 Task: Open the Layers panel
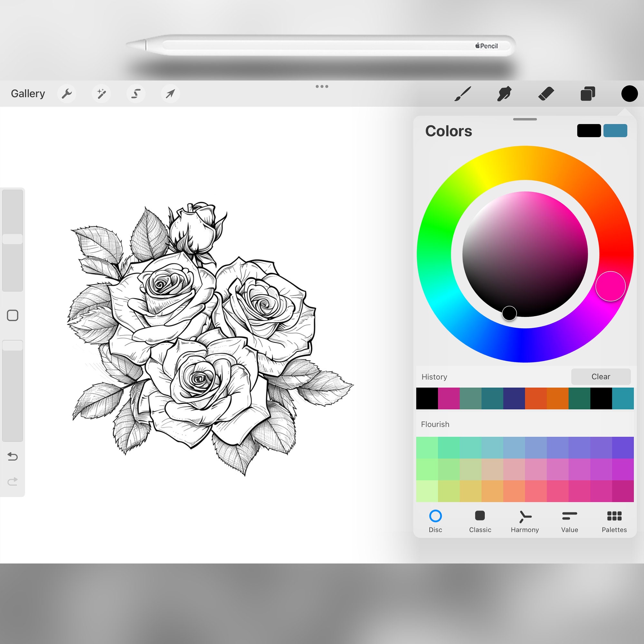click(588, 94)
